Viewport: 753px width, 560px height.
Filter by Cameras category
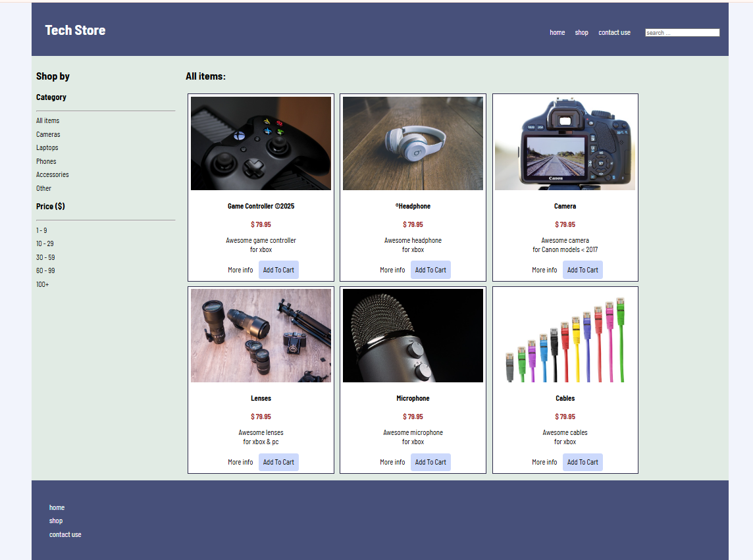(48, 134)
